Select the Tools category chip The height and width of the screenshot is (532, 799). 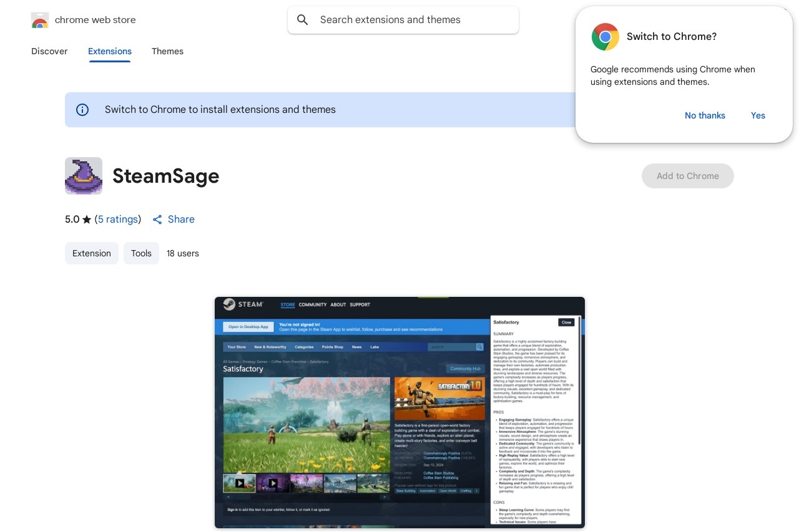coord(141,253)
